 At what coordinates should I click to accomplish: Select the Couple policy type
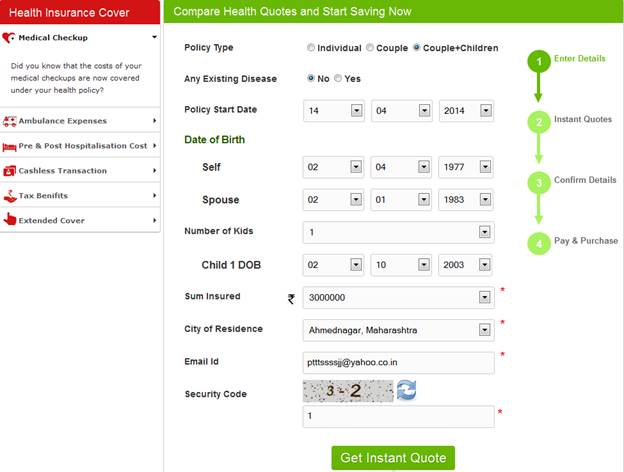[x=370, y=48]
